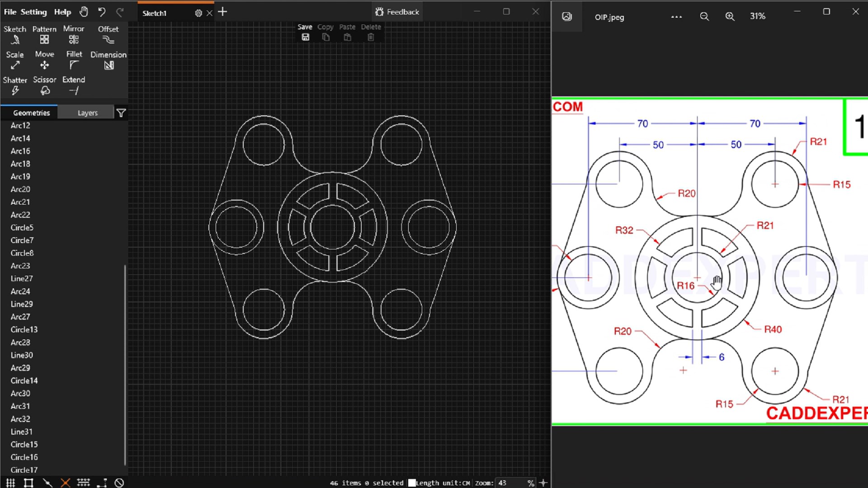Open the File menu
The image size is (868, 488).
point(10,12)
